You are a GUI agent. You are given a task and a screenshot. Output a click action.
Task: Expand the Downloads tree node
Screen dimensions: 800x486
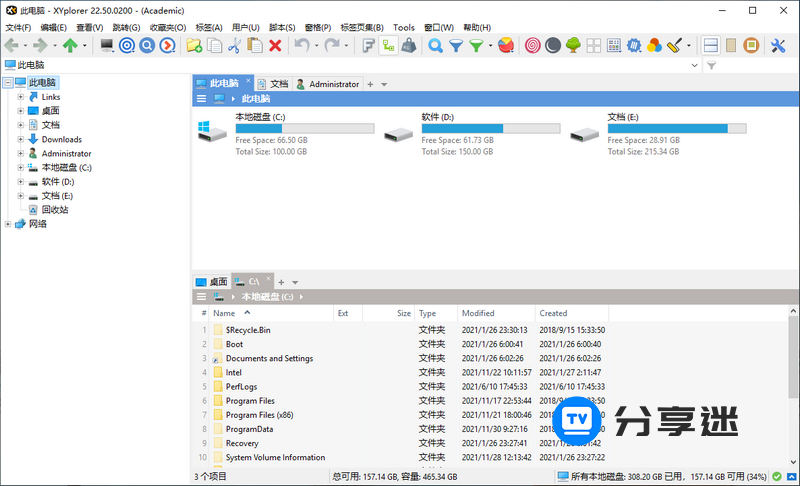pyautogui.click(x=21, y=140)
